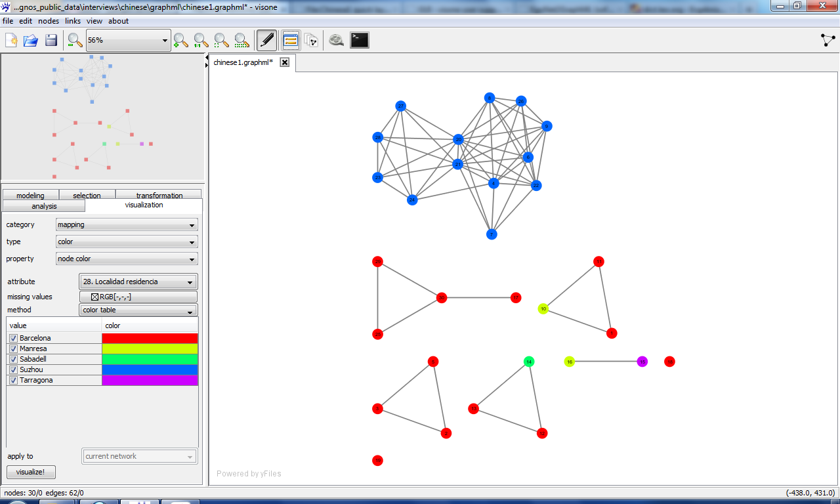840x504 pixels.
Task: Click the color column header
Action: tap(150, 325)
